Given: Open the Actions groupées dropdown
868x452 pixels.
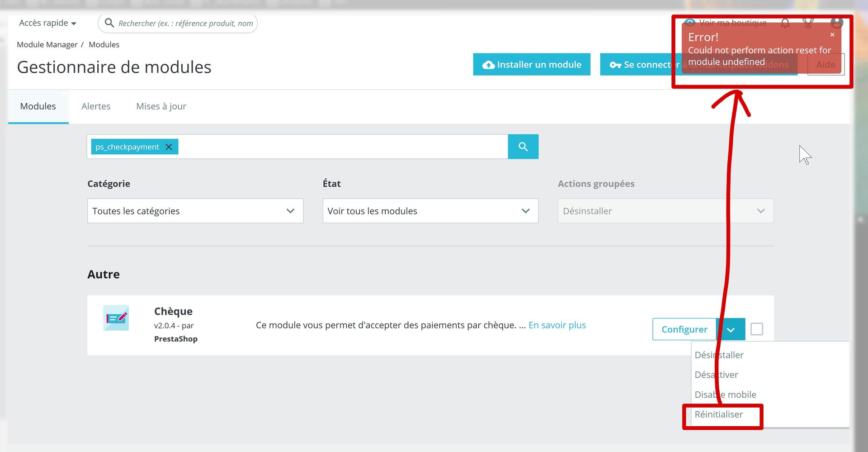Looking at the screenshot, I should (665, 211).
